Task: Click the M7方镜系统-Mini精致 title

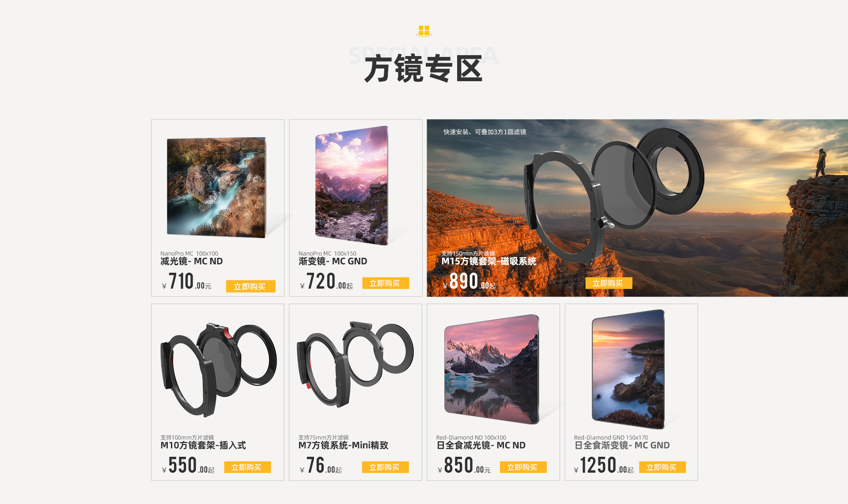Action: (343, 445)
